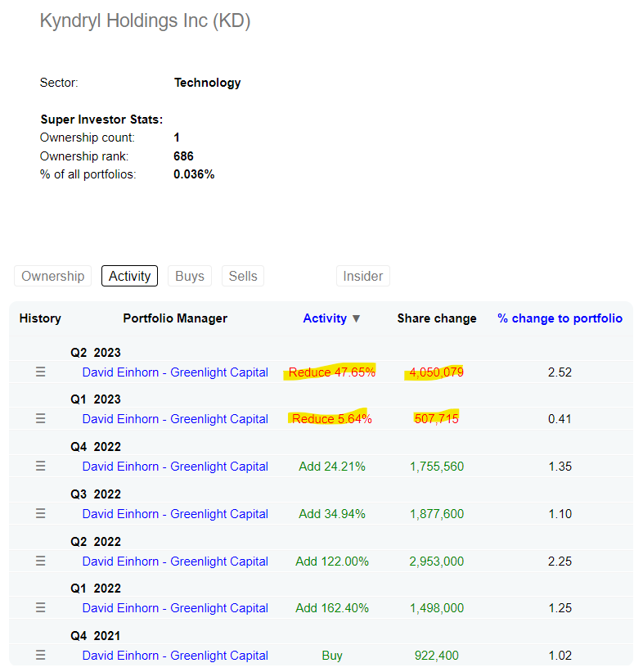Click share change value 1,498,000
The height and width of the screenshot is (672, 643).
coord(437,608)
